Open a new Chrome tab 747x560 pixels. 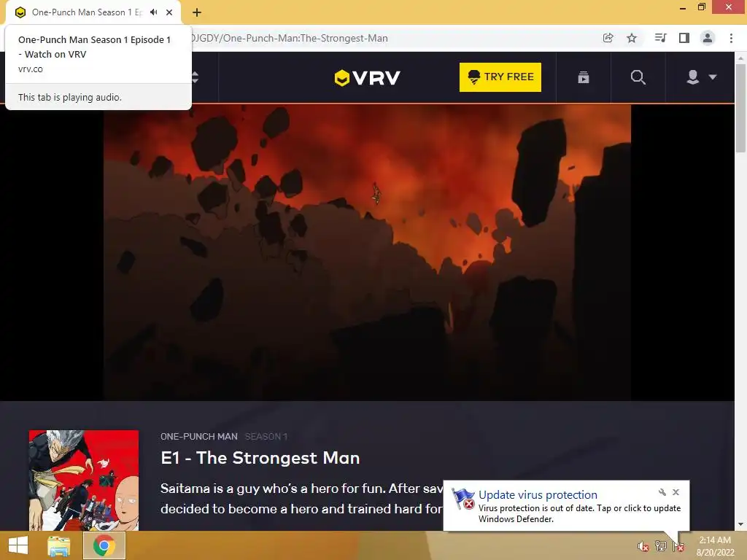(x=197, y=12)
